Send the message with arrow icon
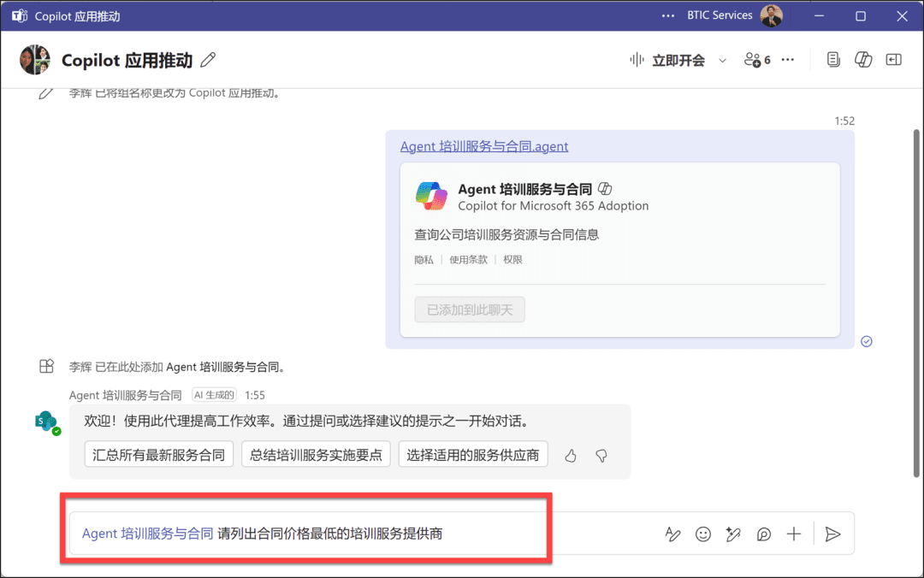 [x=832, y=534]
